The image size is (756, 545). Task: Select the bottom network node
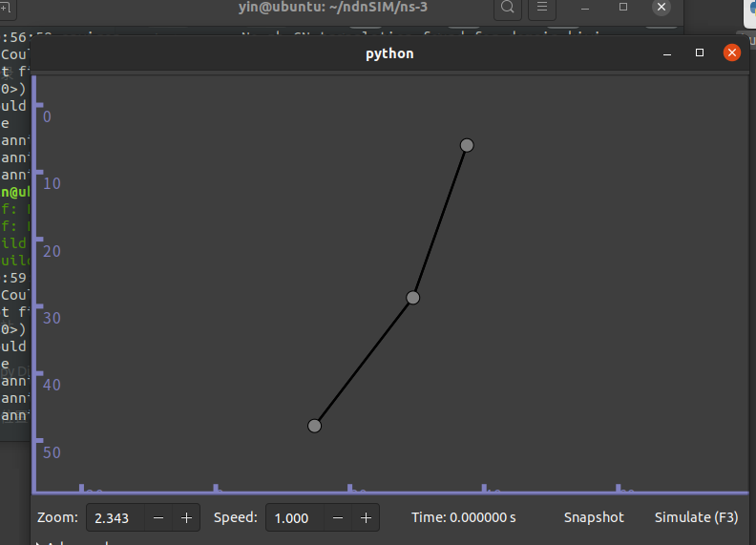(x=314, y=426)
